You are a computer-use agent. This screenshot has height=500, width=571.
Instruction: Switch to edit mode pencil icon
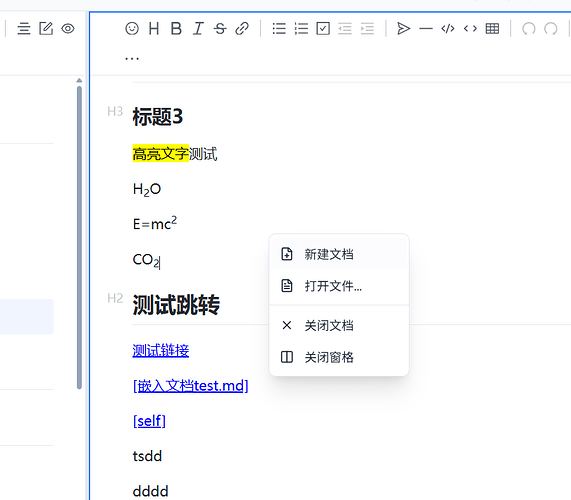(46, 28)
